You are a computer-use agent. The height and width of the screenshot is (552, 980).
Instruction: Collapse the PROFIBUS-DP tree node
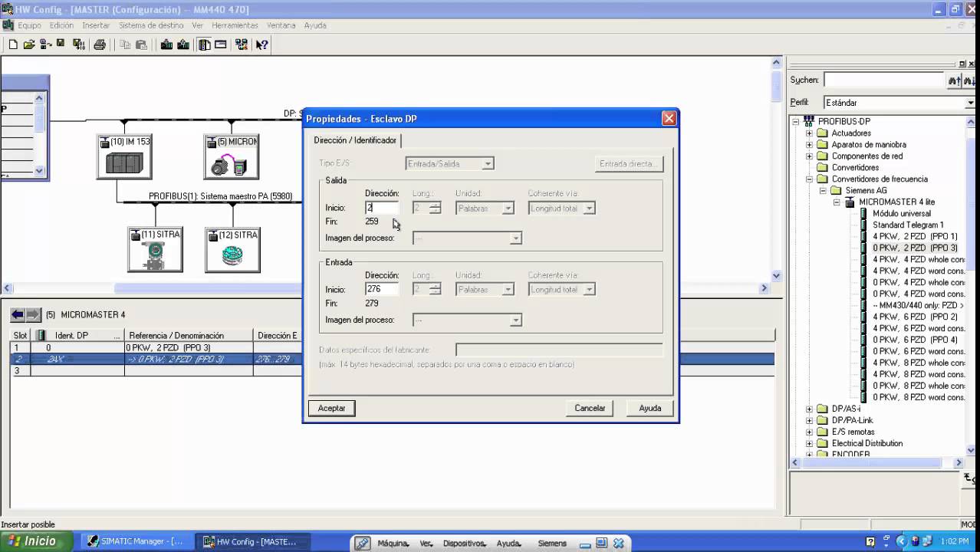[796, 122]
